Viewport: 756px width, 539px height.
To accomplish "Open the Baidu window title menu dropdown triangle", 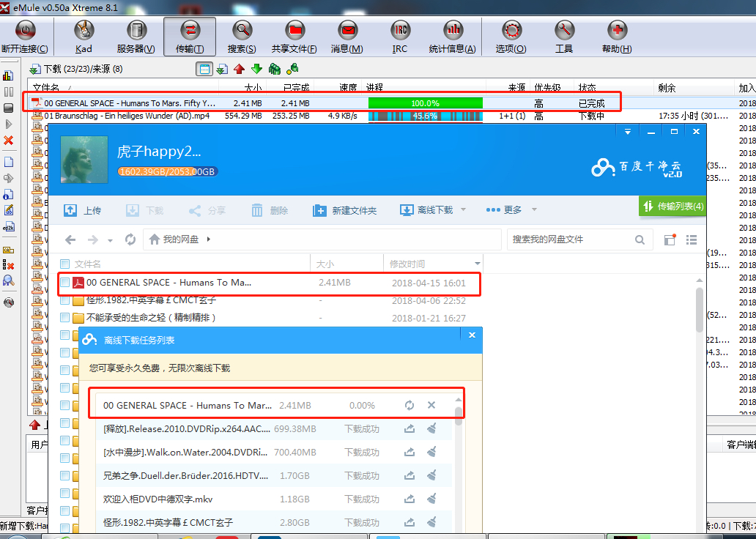I will pyautogui.click(x=628, y=132).
